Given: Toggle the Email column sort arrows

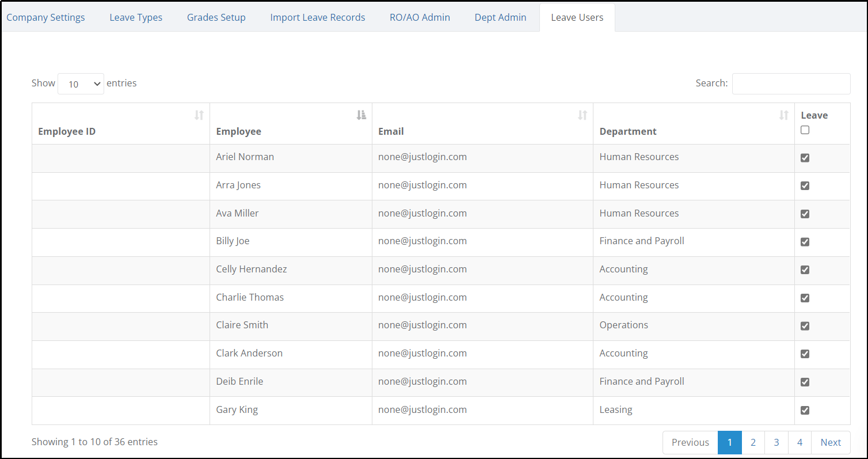Looking at the screenshot, I should click(583, 115).
